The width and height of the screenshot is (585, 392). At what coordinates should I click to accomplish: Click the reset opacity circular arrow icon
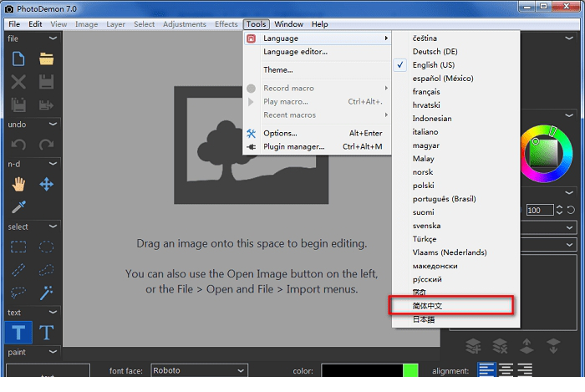point(571,210)
